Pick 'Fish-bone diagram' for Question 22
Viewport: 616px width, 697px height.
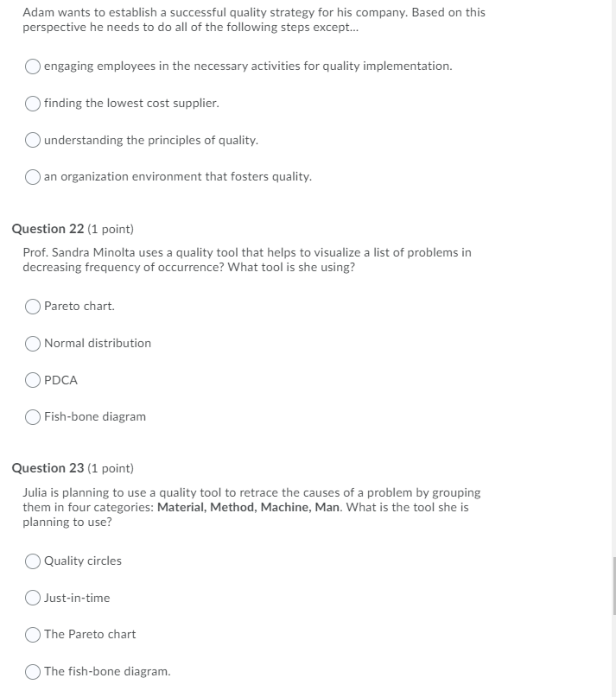[x=32, y=417]
